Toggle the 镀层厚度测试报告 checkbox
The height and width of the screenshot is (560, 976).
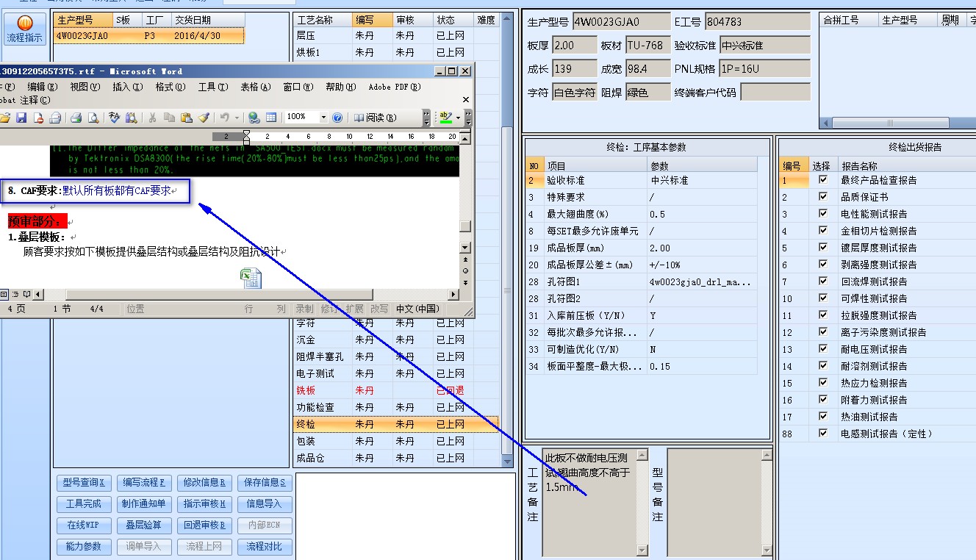pos(823,248)
